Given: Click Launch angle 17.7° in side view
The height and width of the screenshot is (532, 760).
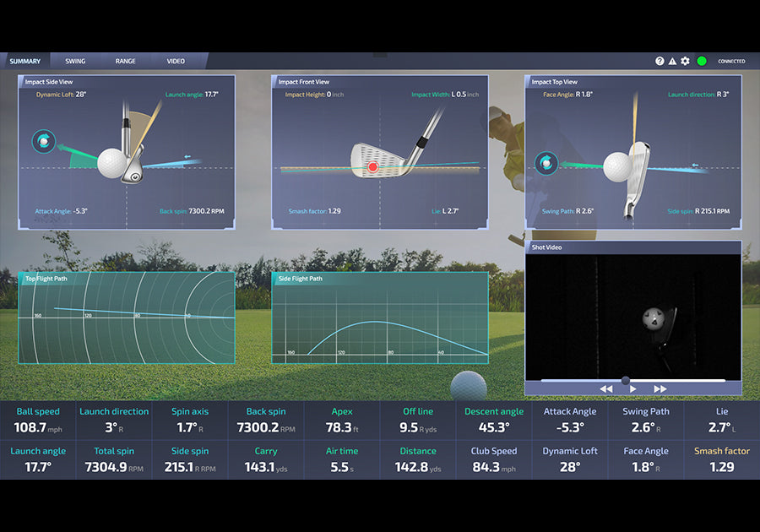Looking at the screenshot, I should 192,95.
